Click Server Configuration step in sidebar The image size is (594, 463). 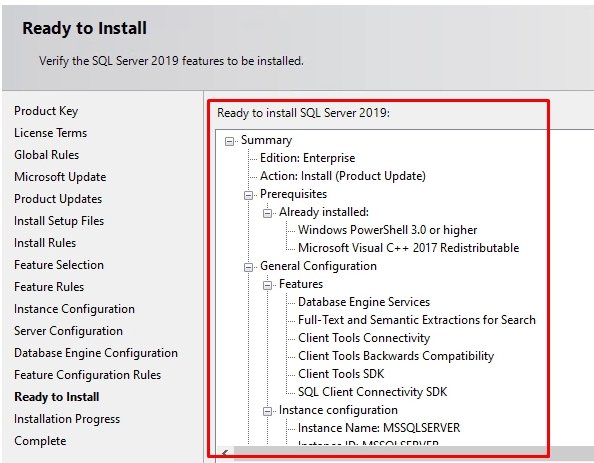[68, 331]
